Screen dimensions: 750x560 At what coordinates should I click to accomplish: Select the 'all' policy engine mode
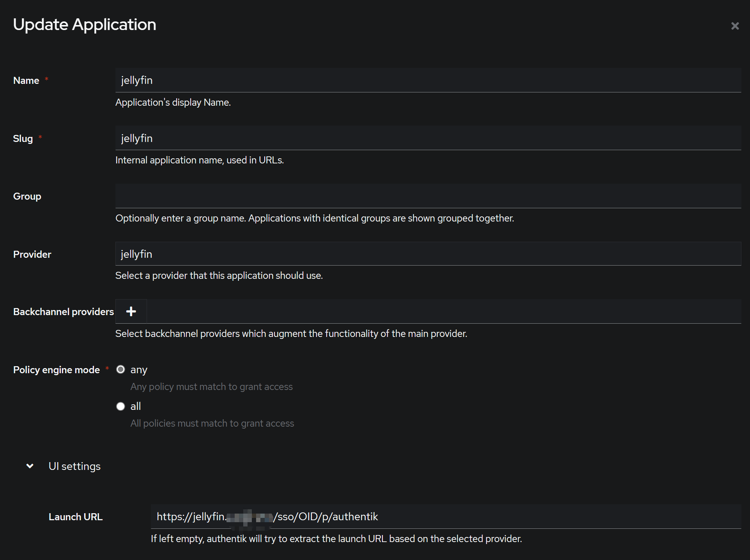[x=121, y=406]
